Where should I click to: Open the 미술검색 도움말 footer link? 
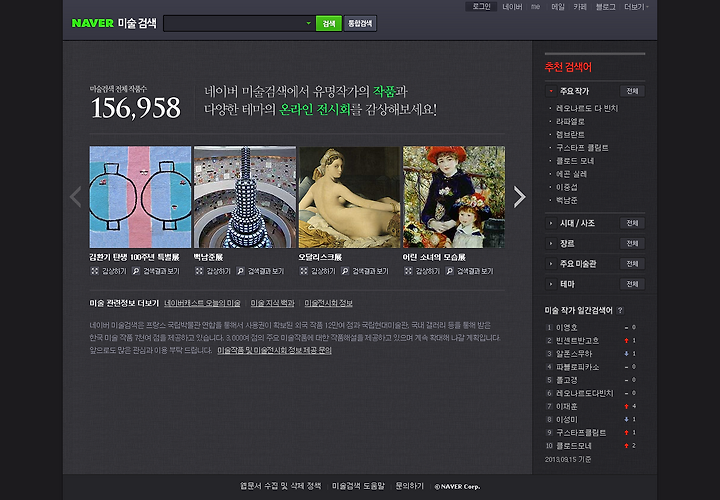(358, 486)
